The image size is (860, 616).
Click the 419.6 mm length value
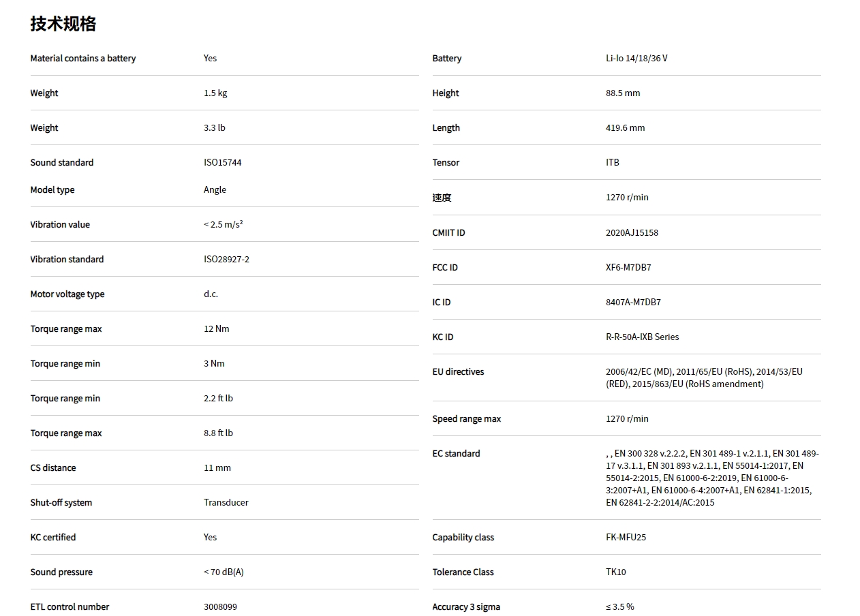tap(625, 128)
